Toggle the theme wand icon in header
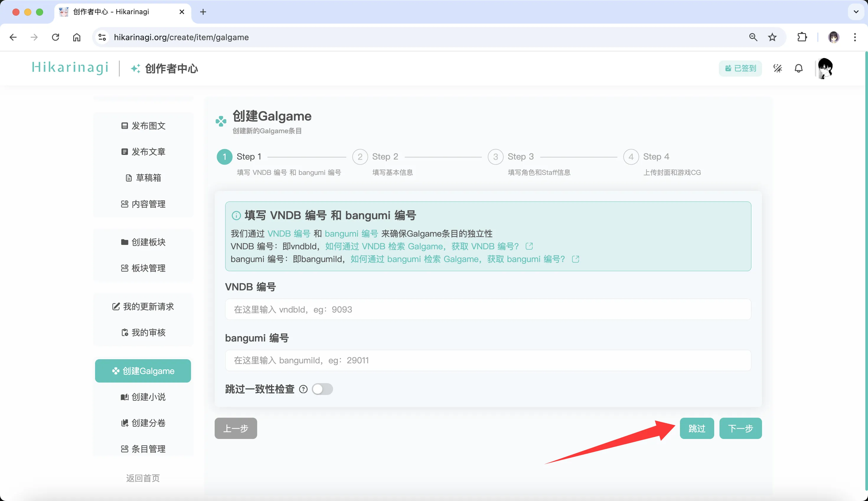 point(778,69)
